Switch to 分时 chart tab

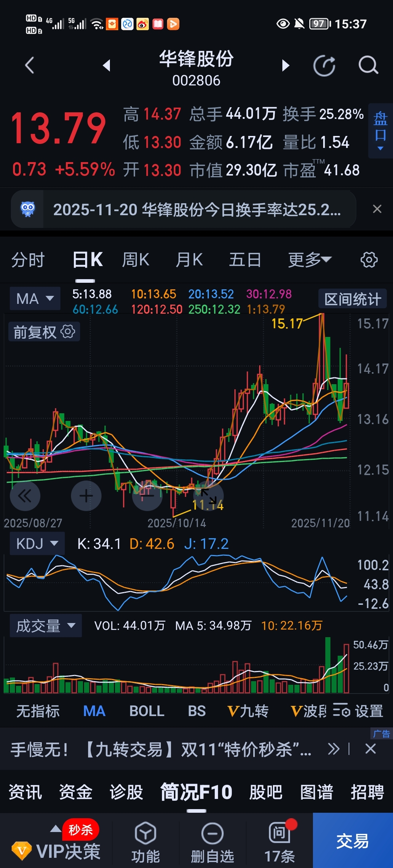point(28,260)
